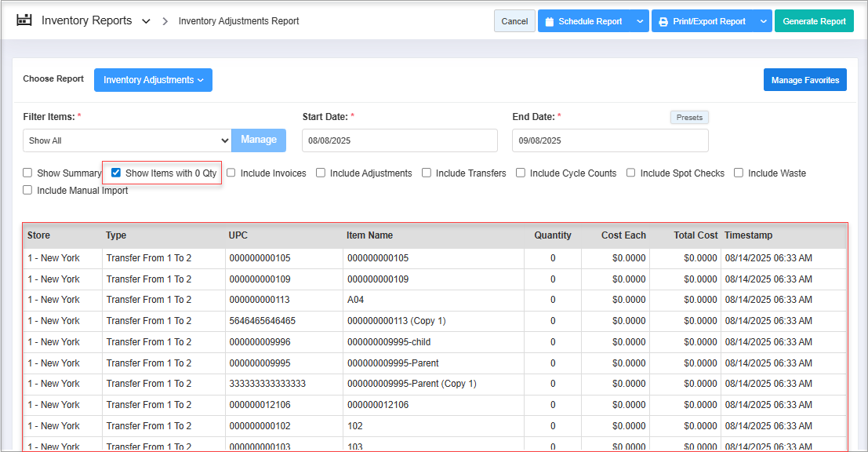Click the printer icon on Print/Export Report
Viewport: 868px width, 452px height.
coord(663,21)
